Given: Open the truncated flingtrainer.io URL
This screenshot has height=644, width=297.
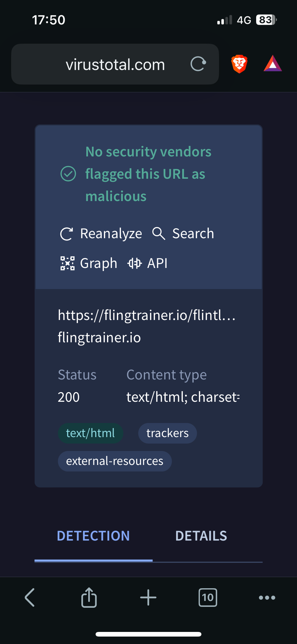Looking at the screenshot, I should tap(147, 315).
